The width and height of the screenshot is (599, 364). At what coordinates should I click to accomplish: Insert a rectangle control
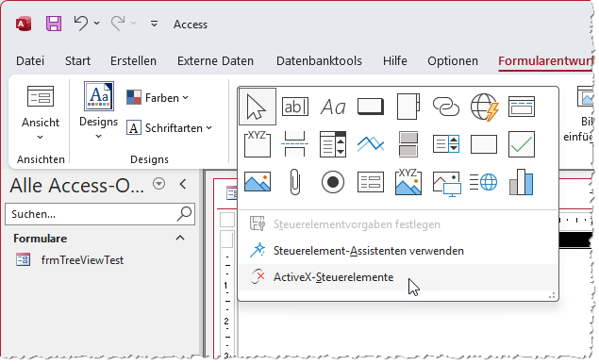tap(484, 144)
